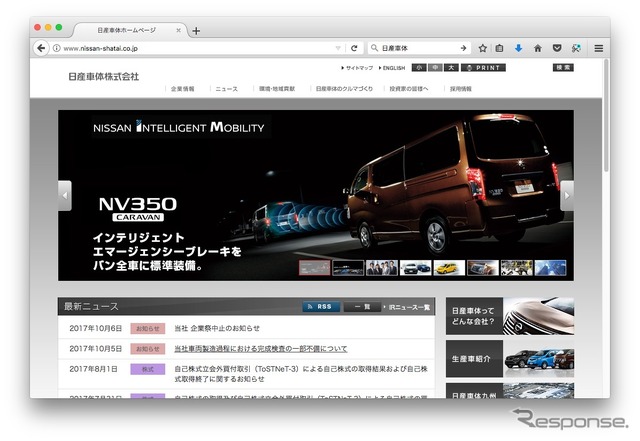Open the IRニュース一覧 link
640x441 pixels.
point(409,307)
